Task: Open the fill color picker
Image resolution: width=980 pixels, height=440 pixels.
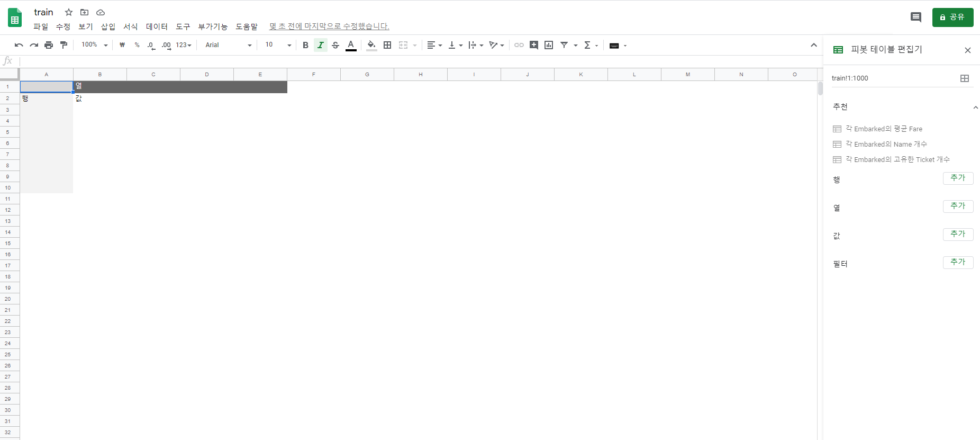Action: click(371, 45)
